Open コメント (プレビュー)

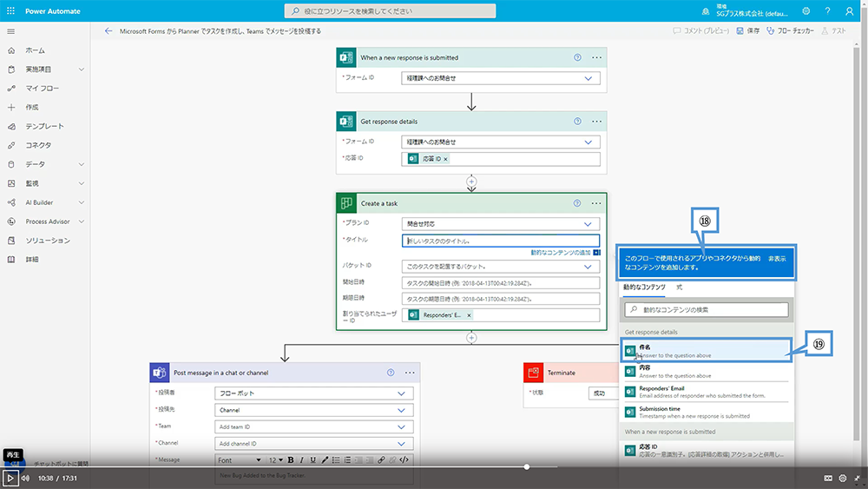(x=700, y=31)
